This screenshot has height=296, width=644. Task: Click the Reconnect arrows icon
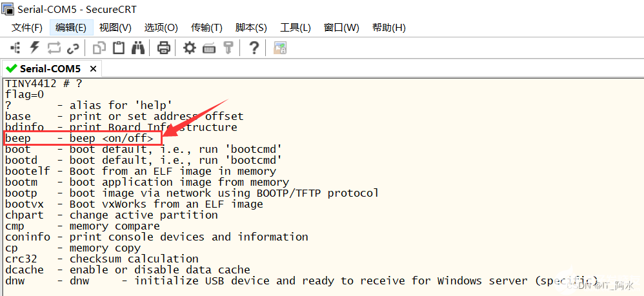(54, 48)
